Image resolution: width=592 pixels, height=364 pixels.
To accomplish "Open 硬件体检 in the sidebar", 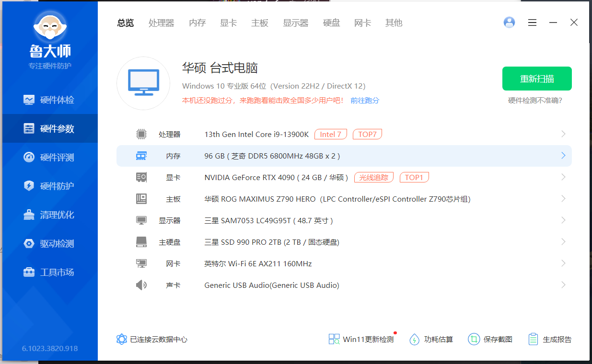I will coord(50,100).
